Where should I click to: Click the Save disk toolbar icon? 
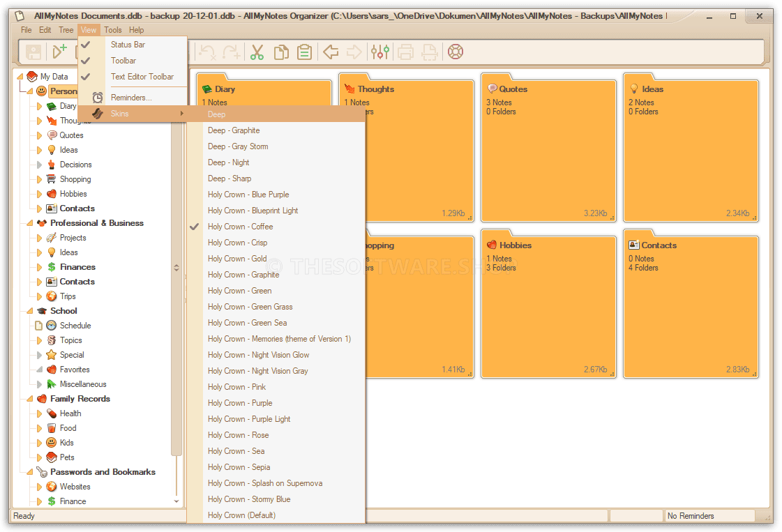pos(33,52)
